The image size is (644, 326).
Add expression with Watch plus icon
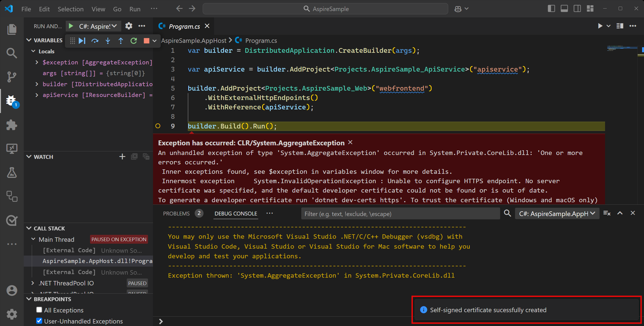[x=122, y=157]
